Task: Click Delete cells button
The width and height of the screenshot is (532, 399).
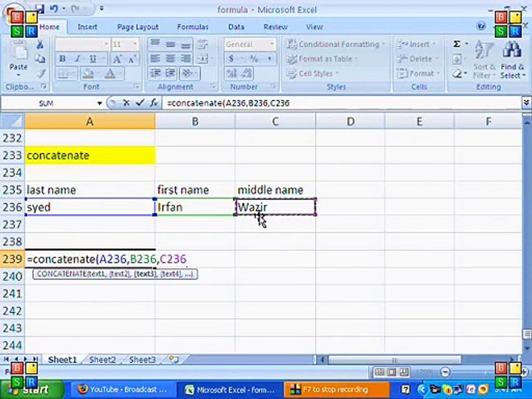Action: coord(418,59)
